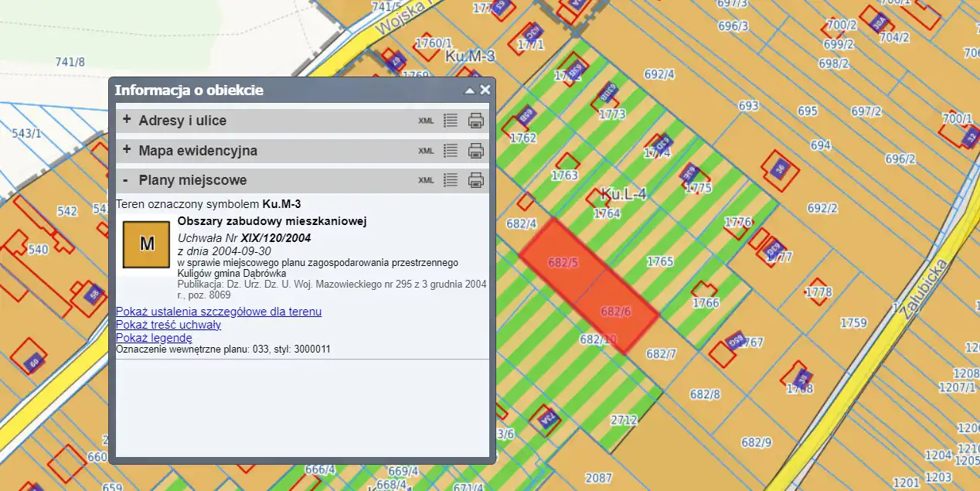Click parcel 1765 on the map

point(660,261)
